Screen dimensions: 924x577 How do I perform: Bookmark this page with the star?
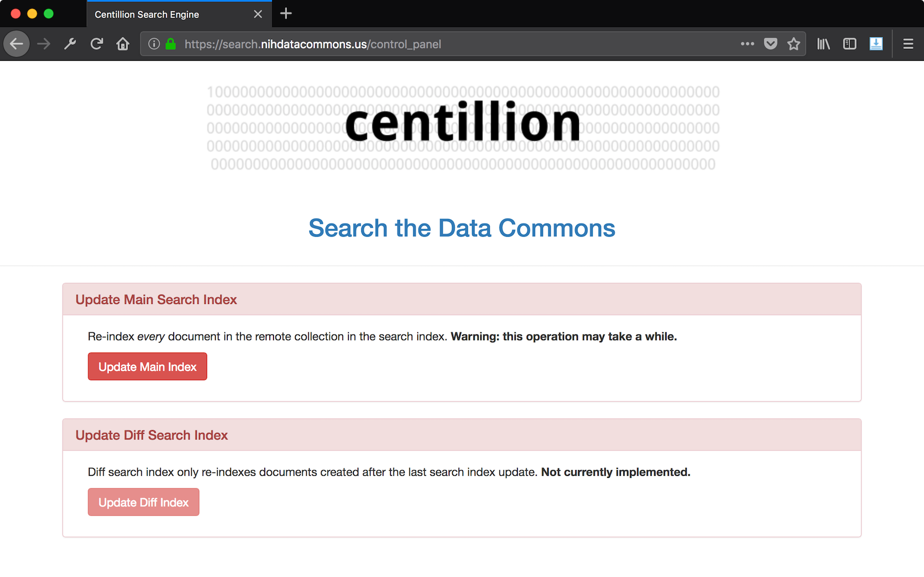794,44
